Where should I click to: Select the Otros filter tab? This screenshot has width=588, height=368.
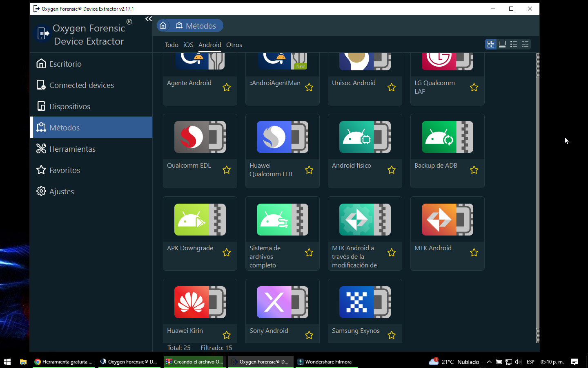click(x=234, y=45)
